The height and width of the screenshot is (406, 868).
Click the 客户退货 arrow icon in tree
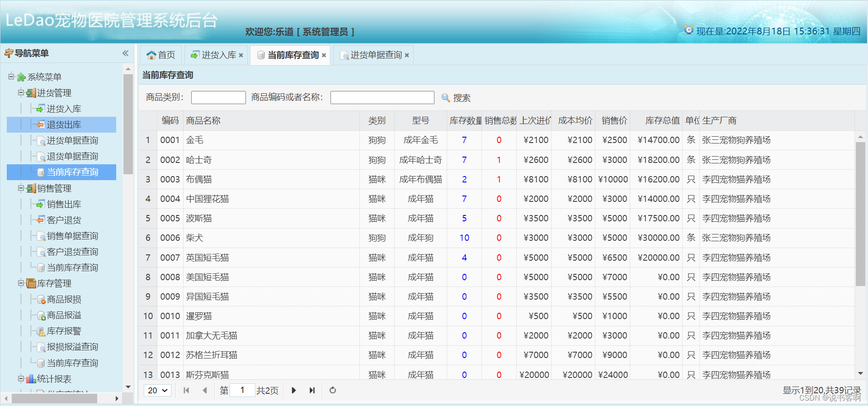[41, 220]
